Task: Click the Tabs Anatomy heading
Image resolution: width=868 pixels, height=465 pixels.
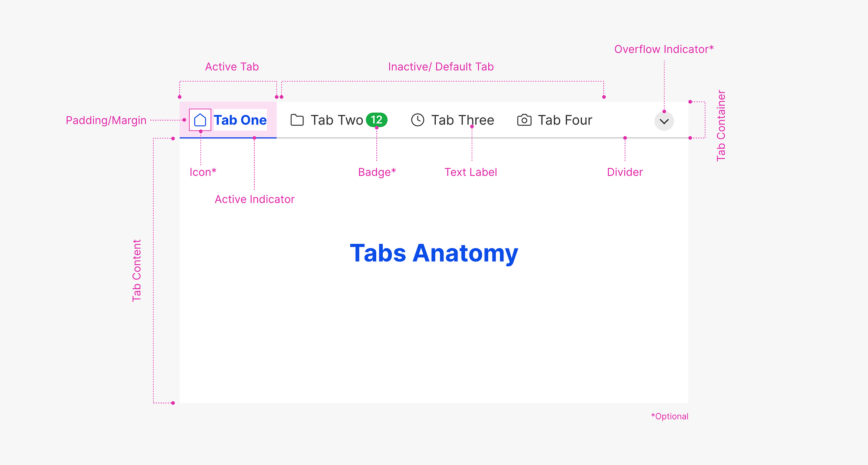Action: point(433,253)
